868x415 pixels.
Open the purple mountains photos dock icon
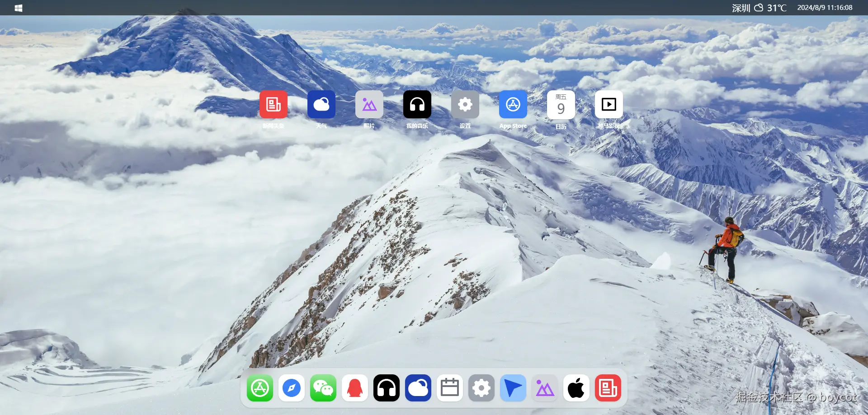pyautogui.click(x=545, y=388)
